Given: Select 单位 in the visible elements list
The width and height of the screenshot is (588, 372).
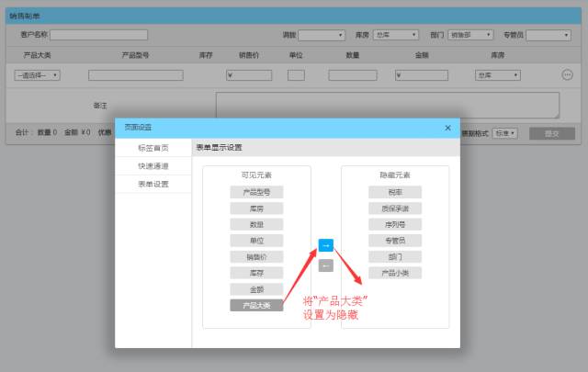Looking at the screenshot, I should (256, 241).
